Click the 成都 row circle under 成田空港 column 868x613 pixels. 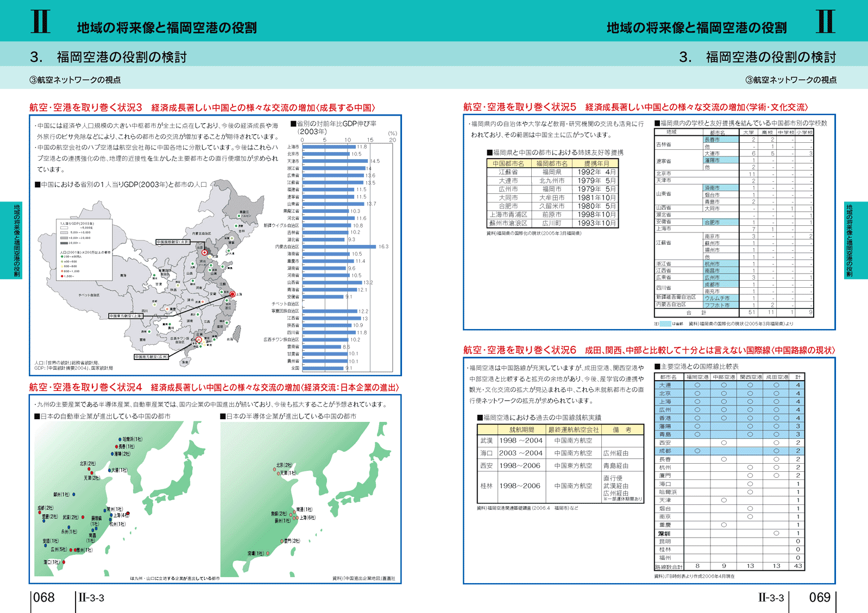coord(776,451)
